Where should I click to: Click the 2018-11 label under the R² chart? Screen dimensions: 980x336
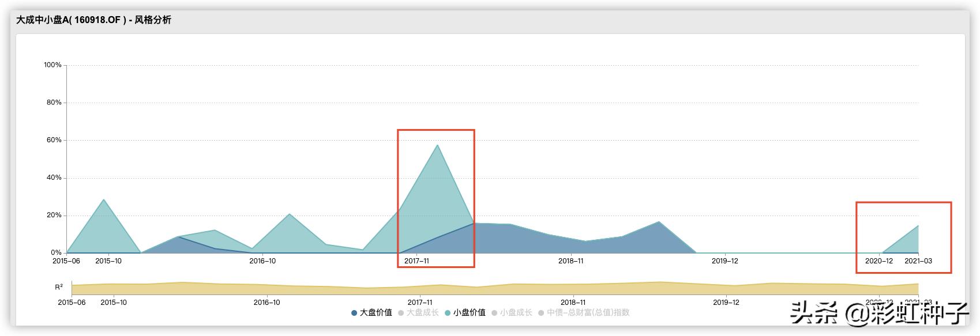pos(573,303)
